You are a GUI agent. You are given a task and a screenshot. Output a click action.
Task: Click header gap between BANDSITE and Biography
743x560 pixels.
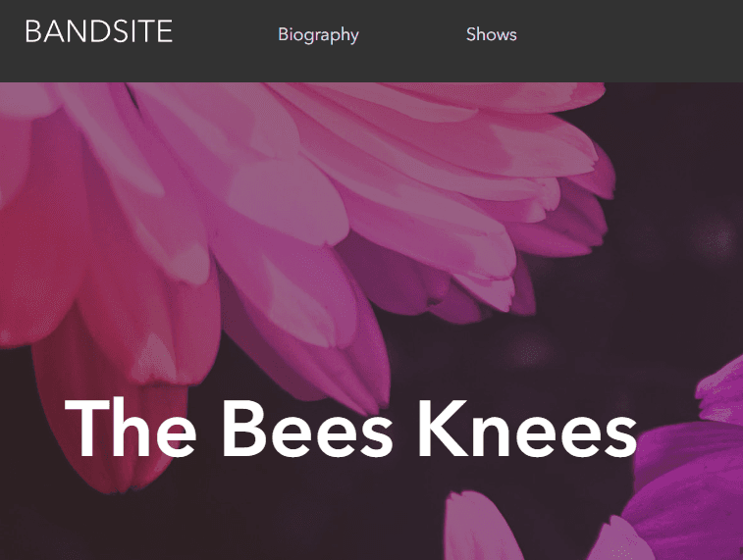(x=226, y=39)
